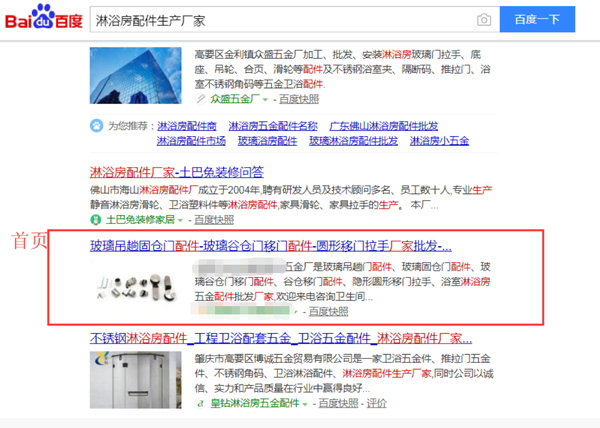Open the 评价 link in last result

click(x=377, y=403)
